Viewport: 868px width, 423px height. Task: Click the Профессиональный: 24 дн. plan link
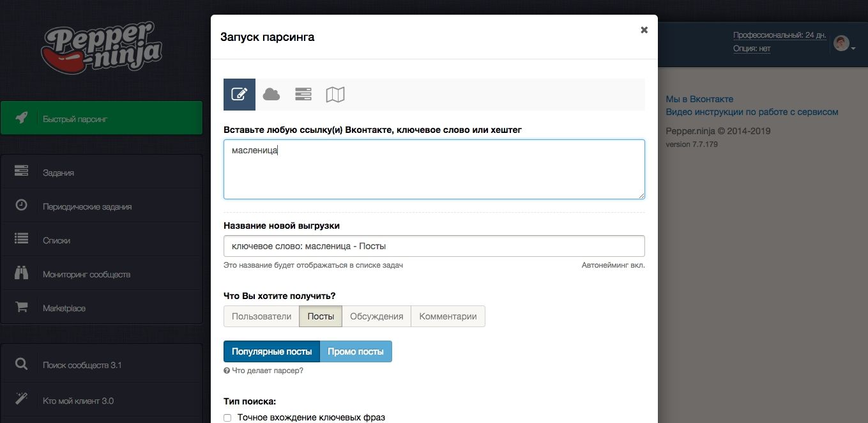click(780, 35)
